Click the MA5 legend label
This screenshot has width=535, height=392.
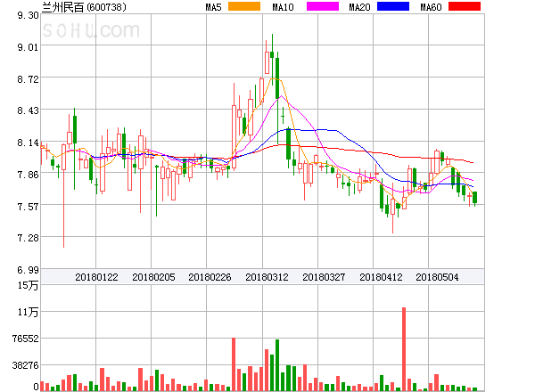214,7
